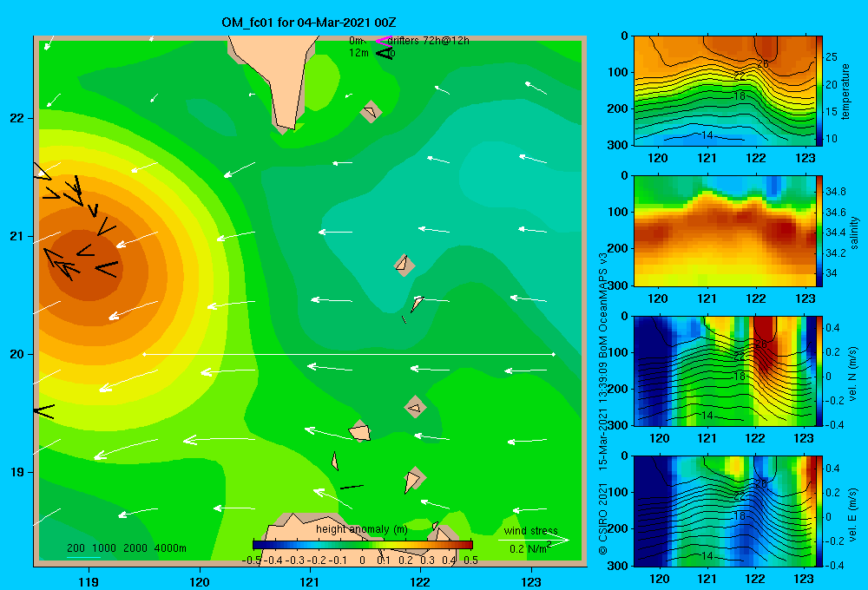The image size is (868, 590).
Task: Click contour label 18 in temperature plot
Action: click(x=740, y=95)
